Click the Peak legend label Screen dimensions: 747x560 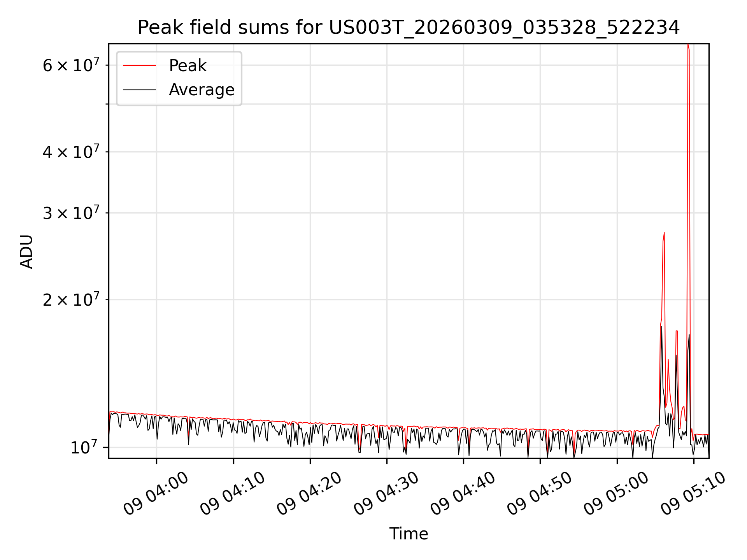coord(188,66)
